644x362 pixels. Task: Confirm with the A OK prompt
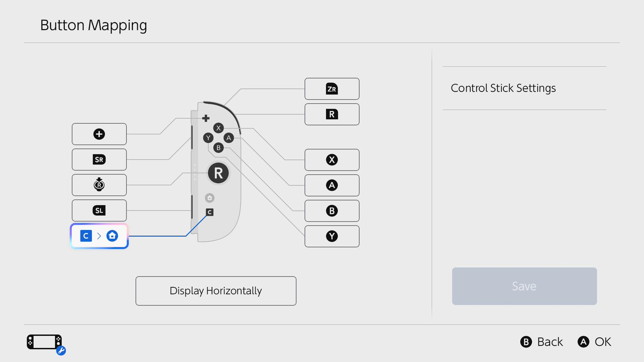click(594, 342)
